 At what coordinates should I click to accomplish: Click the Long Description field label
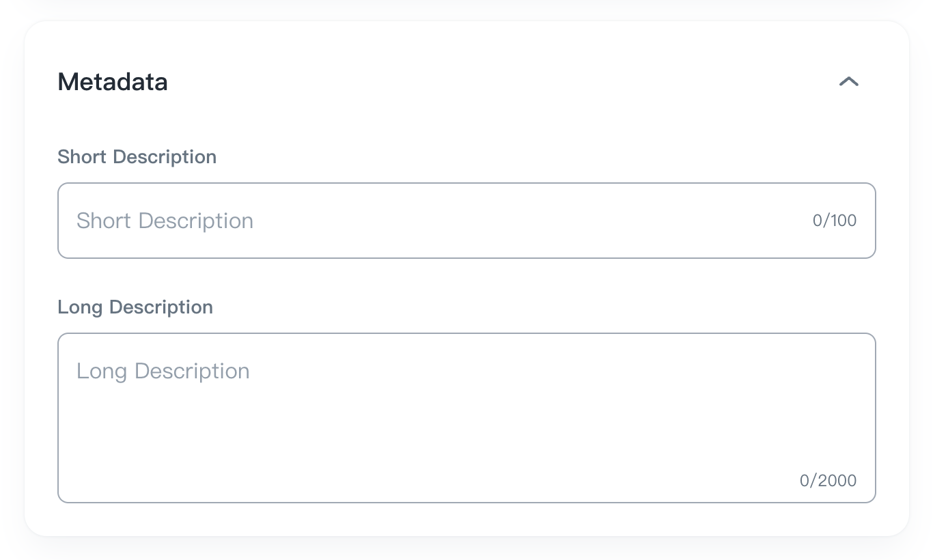135,307
